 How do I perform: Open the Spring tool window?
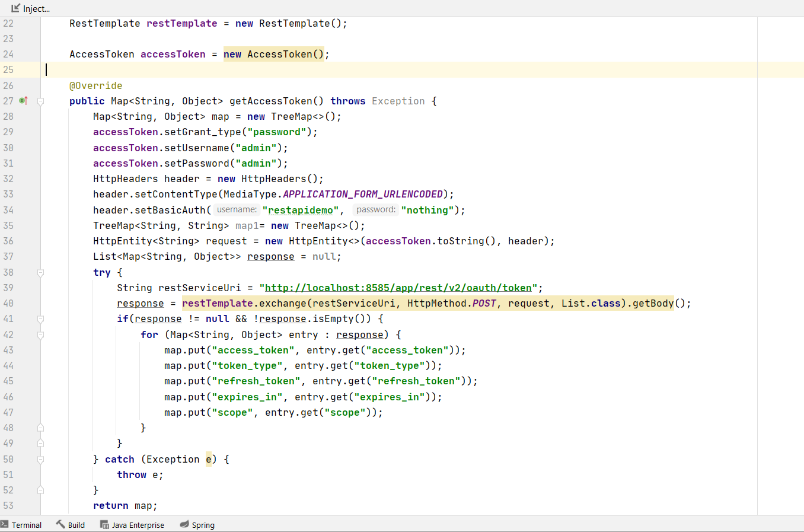click(x=197, y=525)
